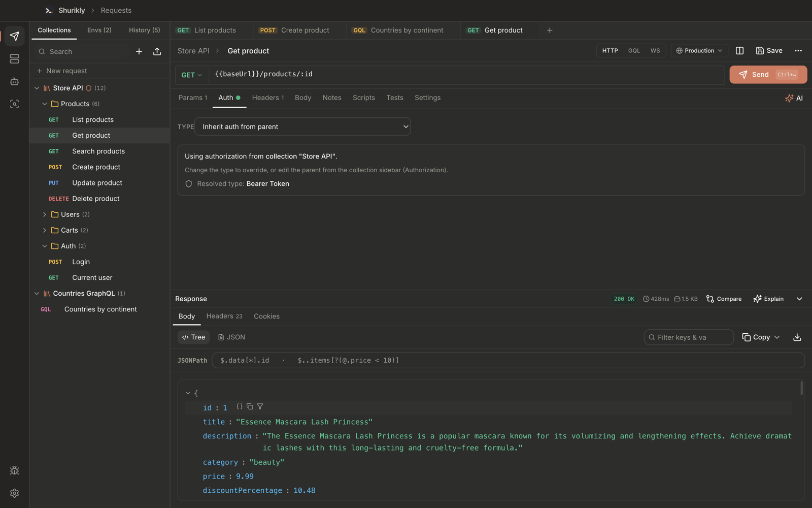Open the bug debug icon in sidebar
The image size is (812, 508).
[14, 470]
